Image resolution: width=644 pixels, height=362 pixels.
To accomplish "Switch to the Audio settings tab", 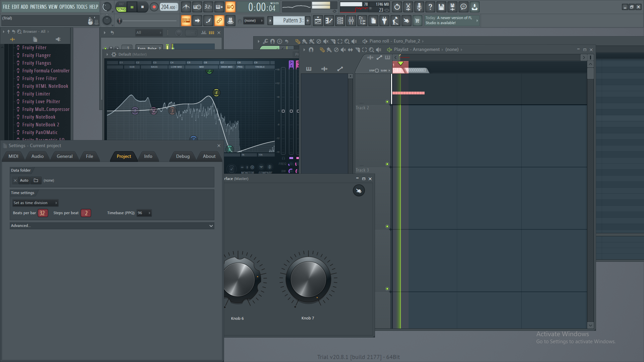I will point(37,156).
